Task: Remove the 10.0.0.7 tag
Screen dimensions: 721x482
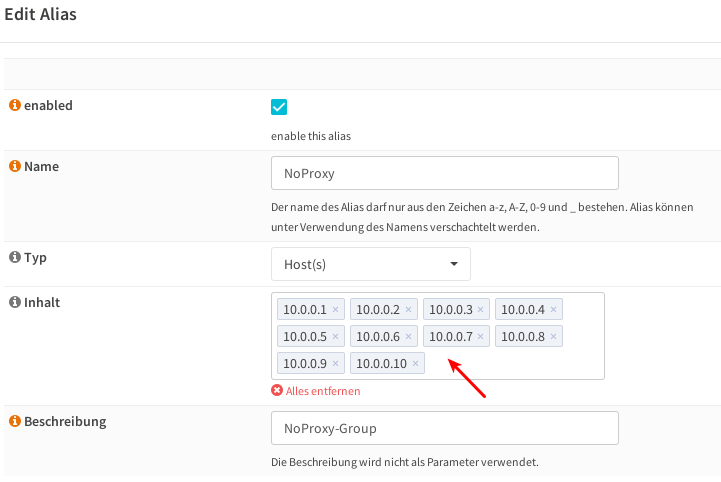Action: [x=481, y=337]
